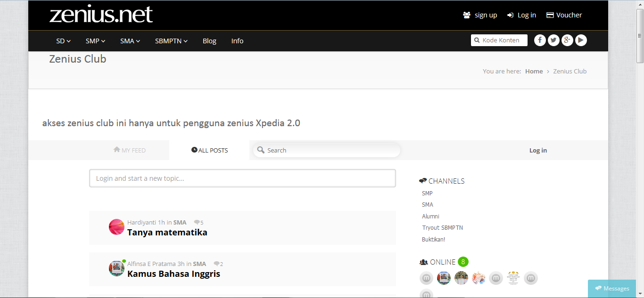The image size is (644, 298).
Task: Select the SMP channel
Action: (427, 193)
